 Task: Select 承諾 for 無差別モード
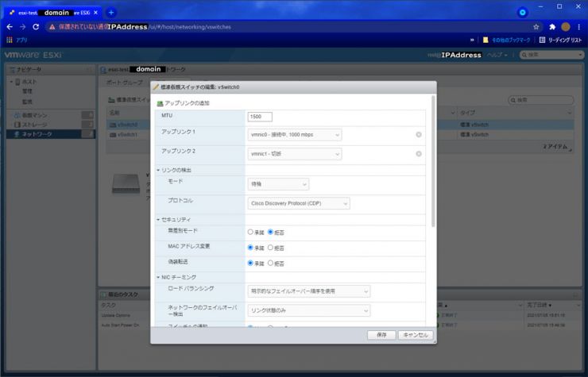(250, 232)
